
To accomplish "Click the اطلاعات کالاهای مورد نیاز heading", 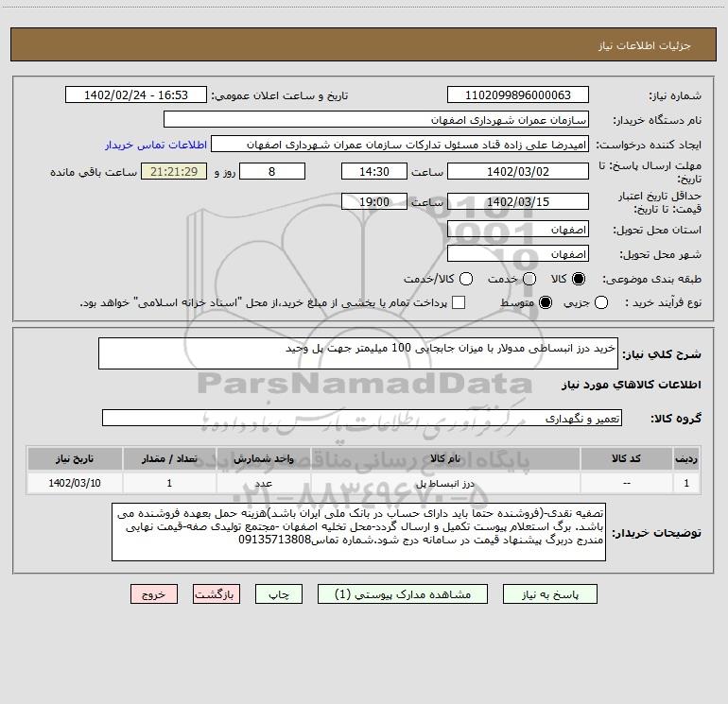I will [x=631, y=385].
